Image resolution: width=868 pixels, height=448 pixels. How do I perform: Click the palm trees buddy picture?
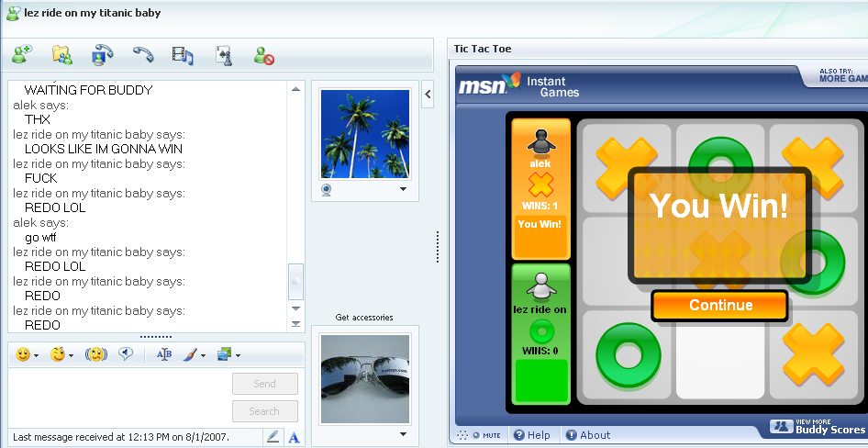click(365, 134)
